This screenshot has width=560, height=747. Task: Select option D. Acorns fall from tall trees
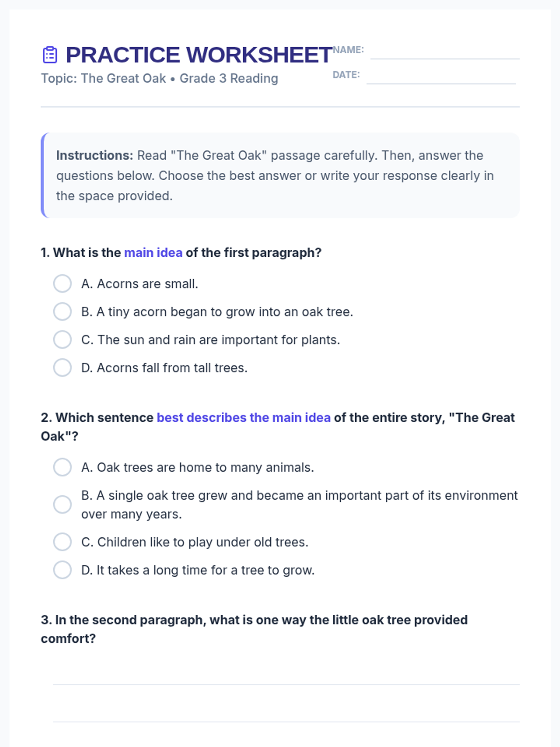63,367
